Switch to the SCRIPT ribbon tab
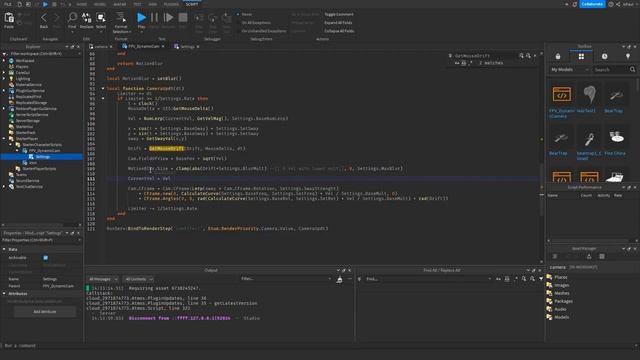This screenshot has width=640, height=360. [x=191, y=4]
